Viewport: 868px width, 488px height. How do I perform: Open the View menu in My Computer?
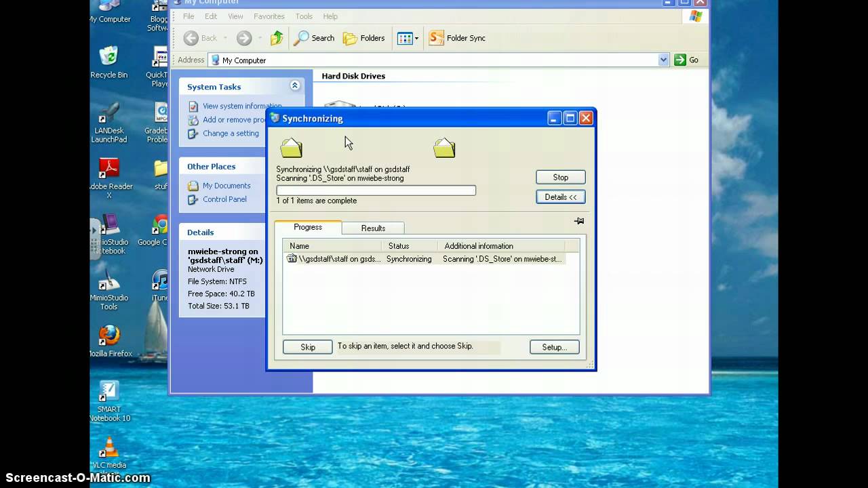(x=235, y=16)
